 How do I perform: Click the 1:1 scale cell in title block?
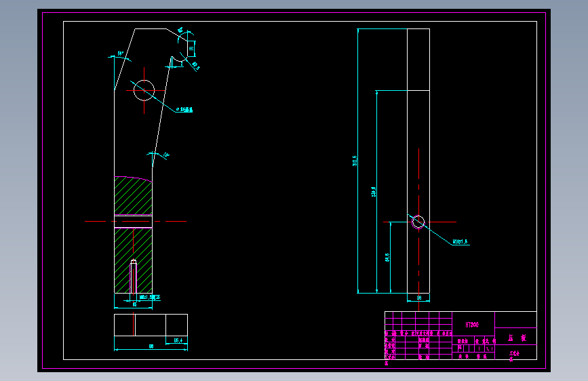click(490, 348)
